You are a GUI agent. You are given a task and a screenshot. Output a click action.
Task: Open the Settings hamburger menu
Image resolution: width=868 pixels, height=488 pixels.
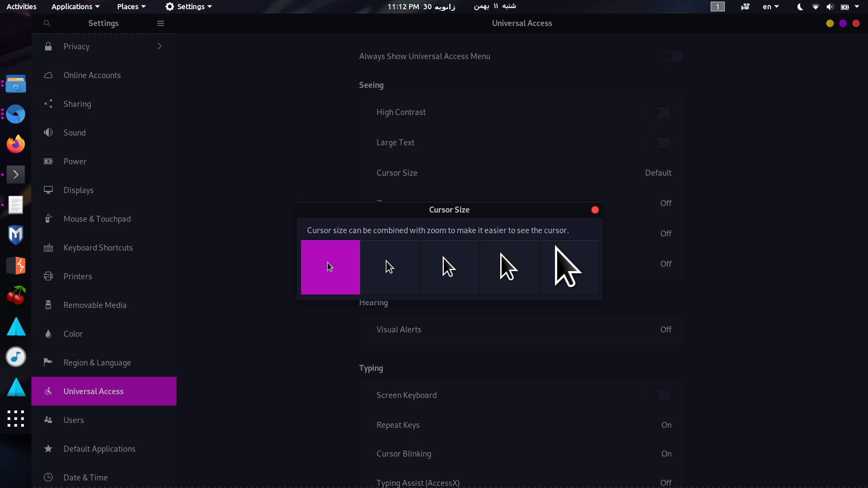[x=161, y=23]
